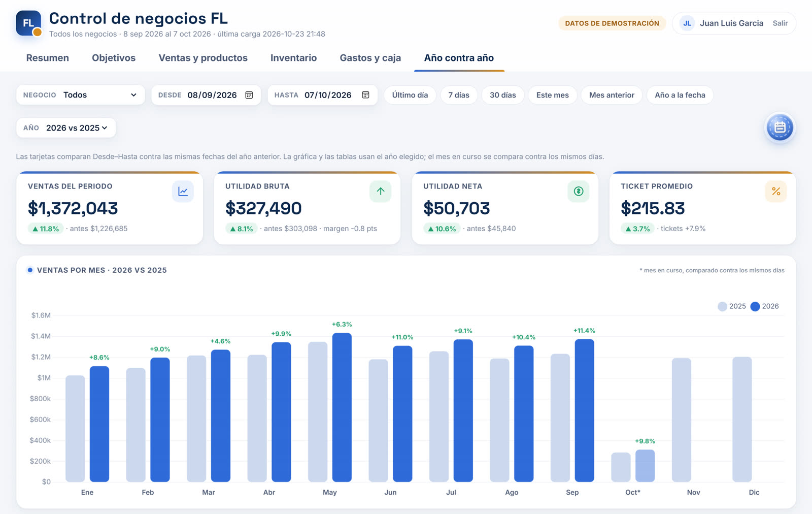Open the Año 2026 vs 2025 dropdown

tap(66, 128)
